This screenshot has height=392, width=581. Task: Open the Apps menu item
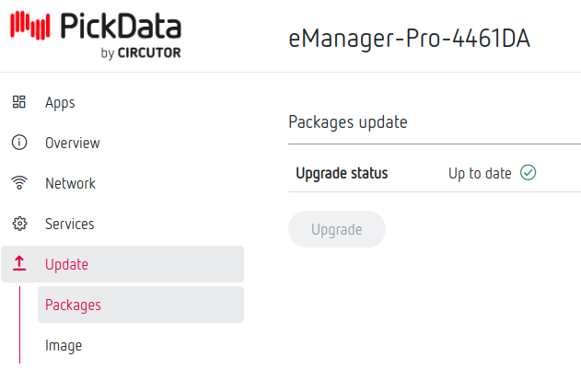tap(60, 102)
